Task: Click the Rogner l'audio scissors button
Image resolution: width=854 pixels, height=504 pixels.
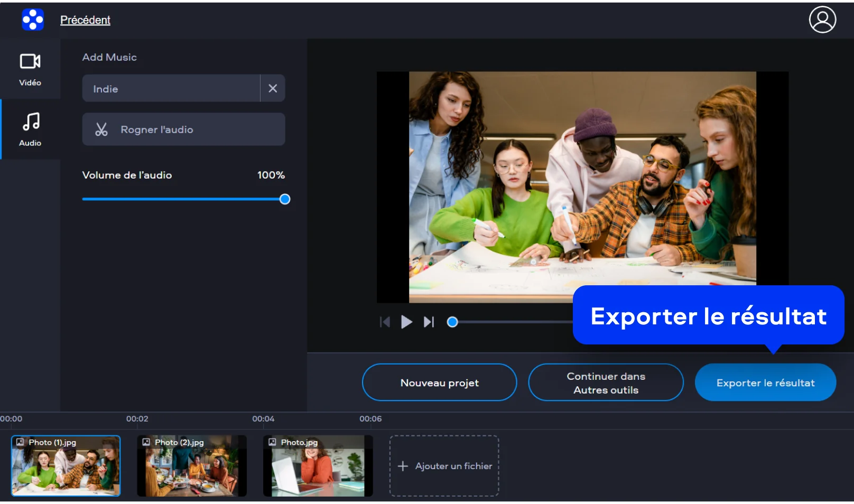Action: click(183, 129)
